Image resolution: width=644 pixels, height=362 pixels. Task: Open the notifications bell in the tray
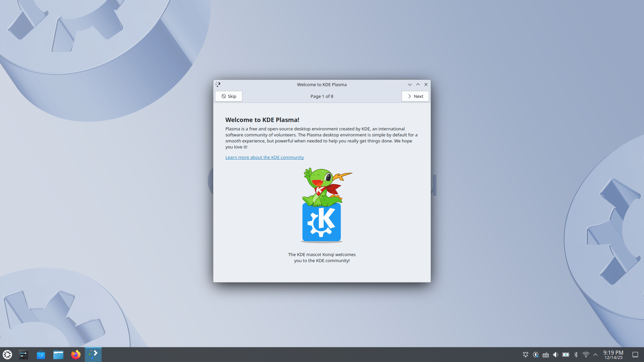pos(526,355)
